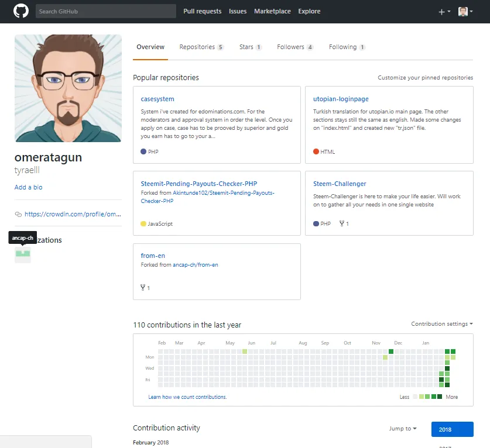
Task: Click the JavaScript language dot
Action: (143, 223)
